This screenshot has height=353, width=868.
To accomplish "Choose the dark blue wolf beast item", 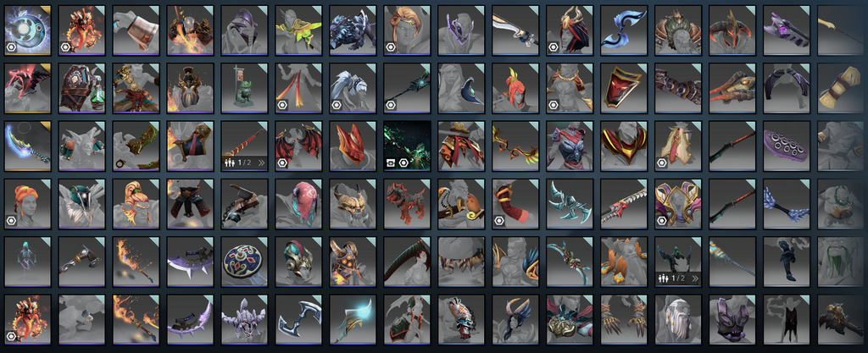I will 353,30.
